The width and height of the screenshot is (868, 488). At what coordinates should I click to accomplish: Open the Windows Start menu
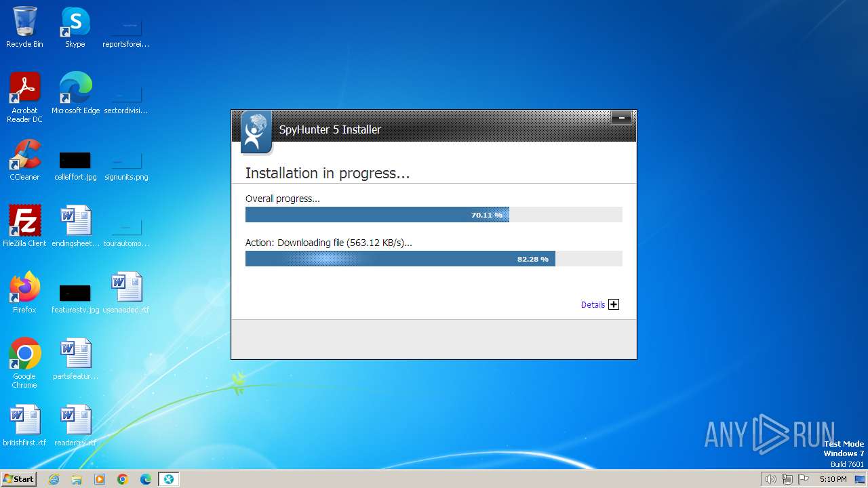coord(18,479)
